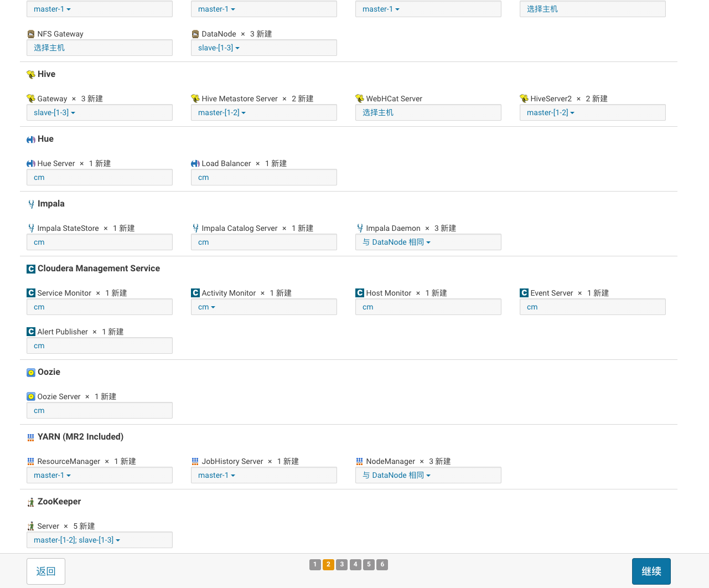Click cm host for Hue Server
The image size is (709, 588).
[x=100, y=177]
